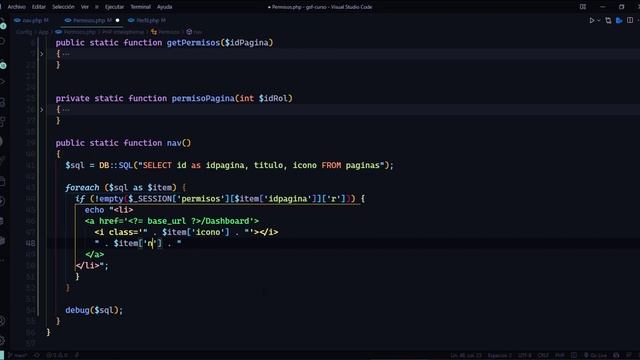
Task: Select the Permisos class breadcrumb
Action: (x=165, y=32)
